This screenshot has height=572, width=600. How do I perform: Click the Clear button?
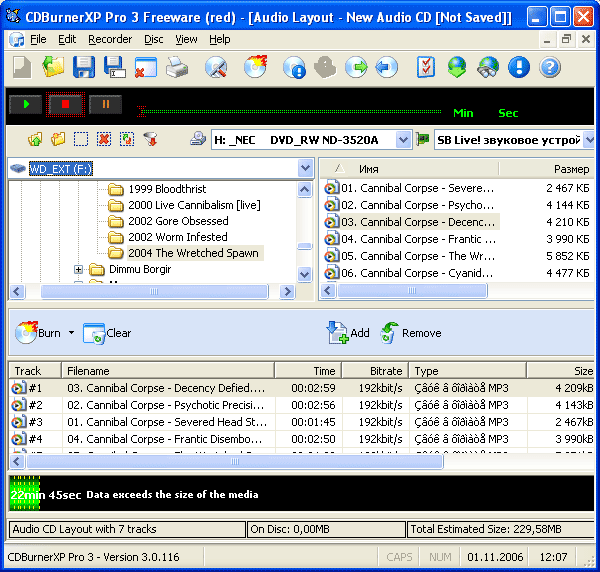[107, 333]
